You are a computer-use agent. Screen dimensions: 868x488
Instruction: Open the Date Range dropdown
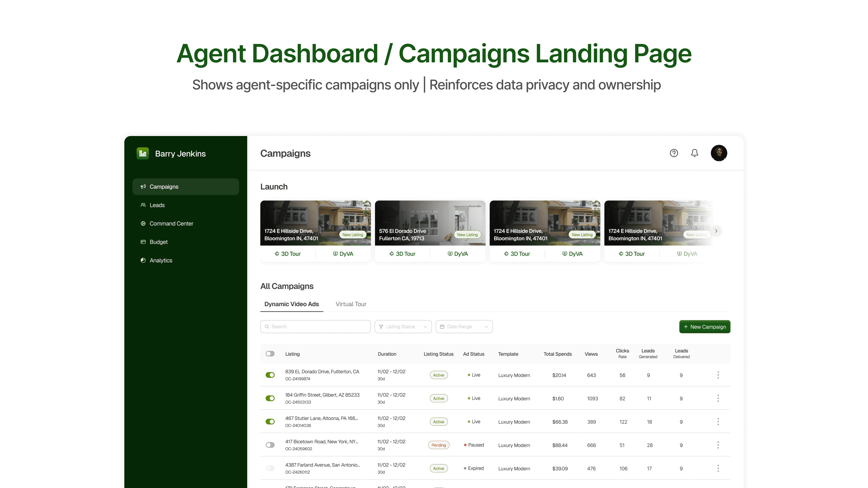point(464,327)
